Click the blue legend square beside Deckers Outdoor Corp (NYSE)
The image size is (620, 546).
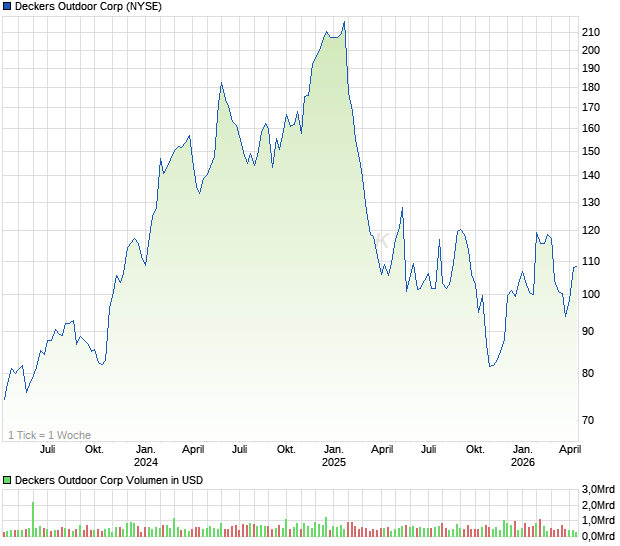pyautogui.click(x=7, y=6)
